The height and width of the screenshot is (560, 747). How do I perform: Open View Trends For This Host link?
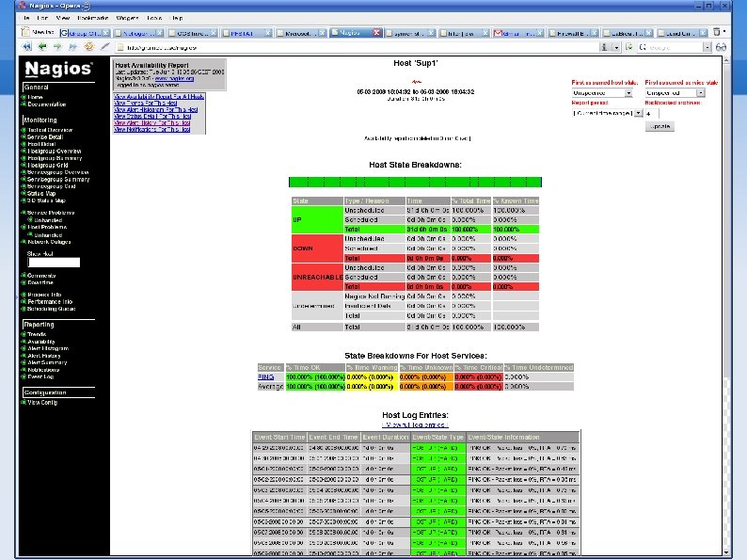(146, 103)
